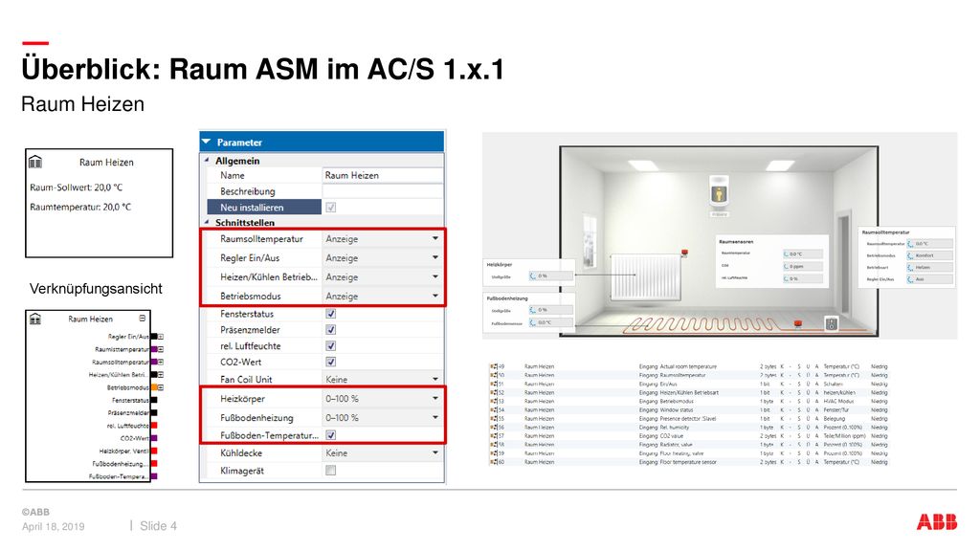Click the Raumsensoren Raumtemperatur 0,0 °C value
980x551 pixels.
coord(803,254)
